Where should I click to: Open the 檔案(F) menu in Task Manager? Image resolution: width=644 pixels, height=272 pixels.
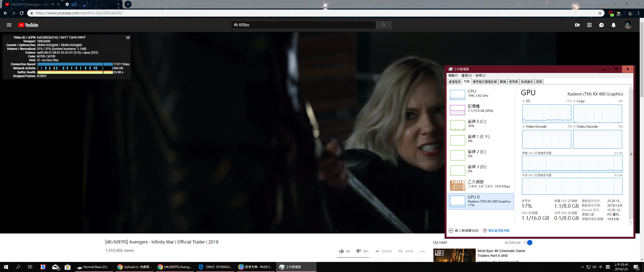453,76
